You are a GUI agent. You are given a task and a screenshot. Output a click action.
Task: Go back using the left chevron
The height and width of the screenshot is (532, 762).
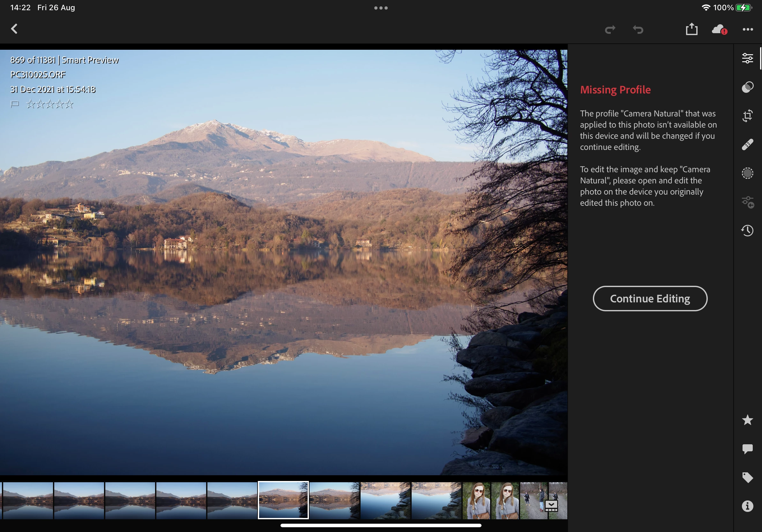click(14, 29)
